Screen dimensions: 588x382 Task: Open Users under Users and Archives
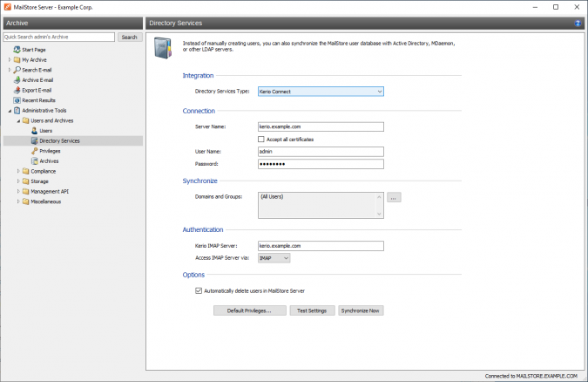(x=46, y=131)
